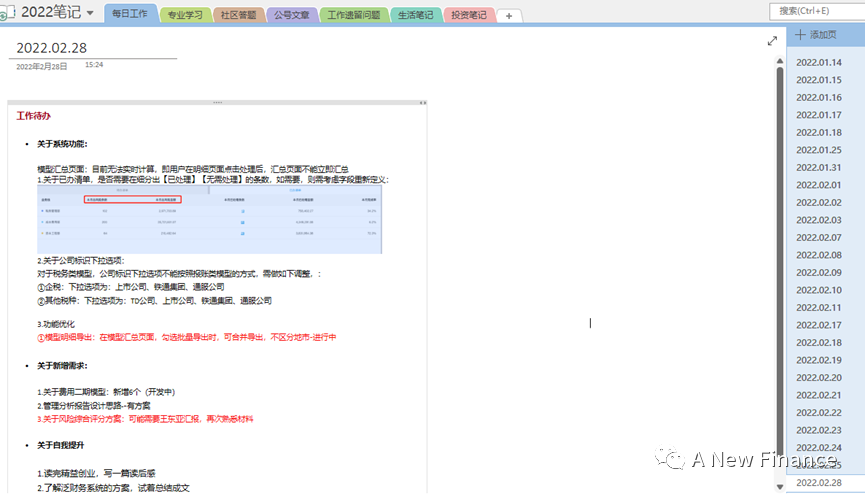The height and width of the screenshot is (494, 865).
Task: Click line 2.管理分析报告设计思路
Action: coord(94,406)
